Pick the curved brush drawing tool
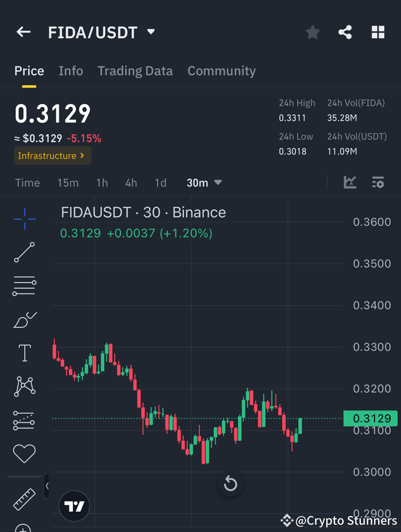The image size is (401, 532). [24, 319]
